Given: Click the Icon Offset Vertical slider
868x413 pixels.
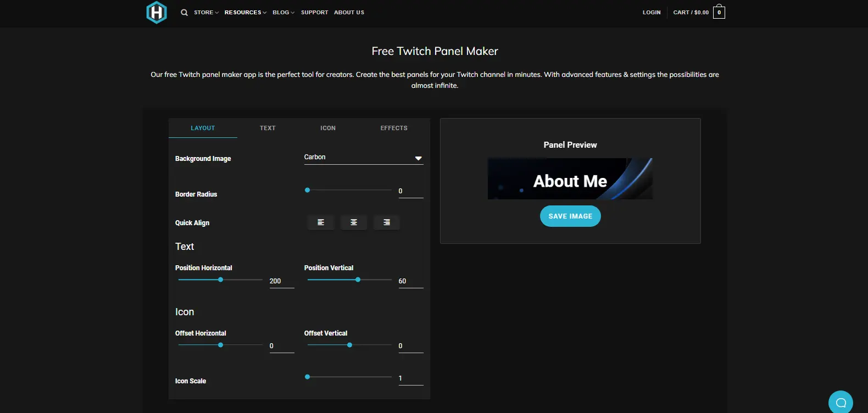Looking at the screenshot, I should click(x=349, y=345).
